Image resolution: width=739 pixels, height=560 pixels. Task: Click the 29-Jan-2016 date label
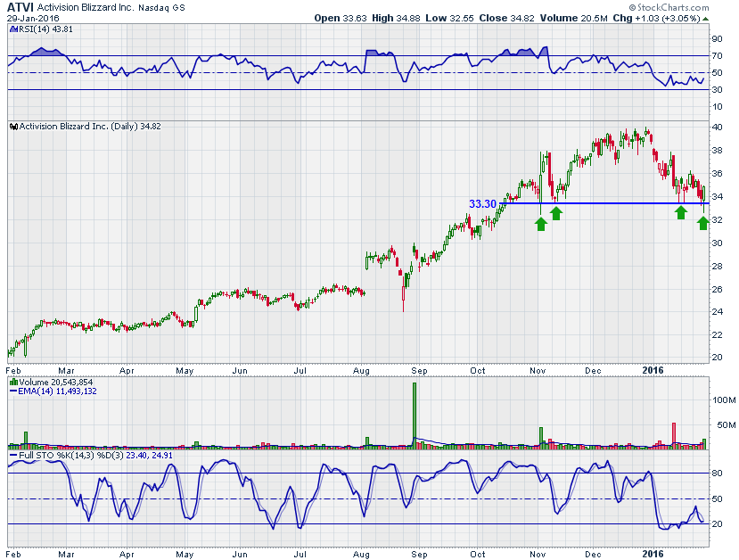(33, 19)
